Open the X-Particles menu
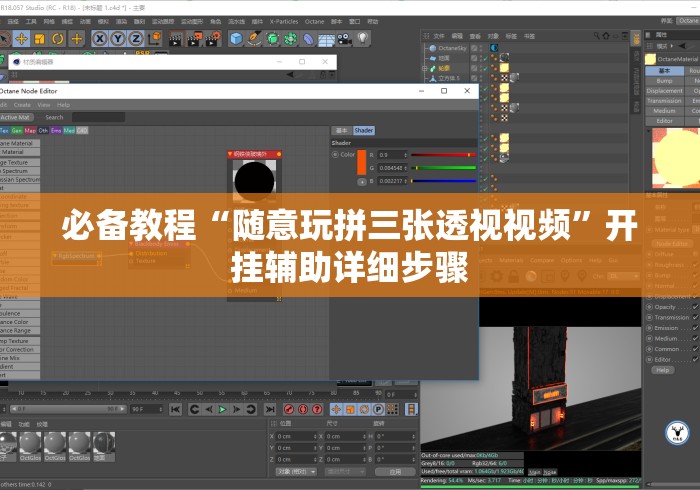The image size is (700, 490). click(x=284, y=21)
